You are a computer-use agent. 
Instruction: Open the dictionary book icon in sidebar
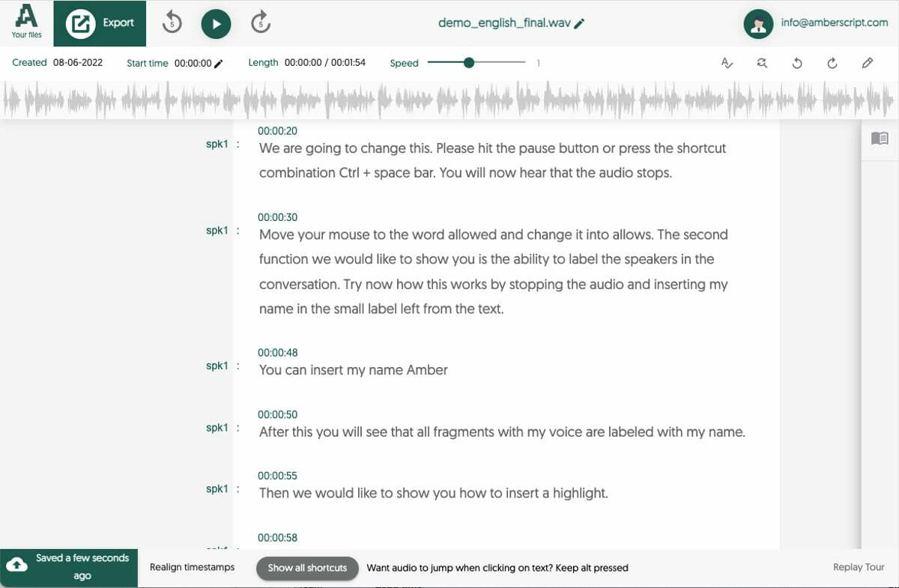[880, 139]
